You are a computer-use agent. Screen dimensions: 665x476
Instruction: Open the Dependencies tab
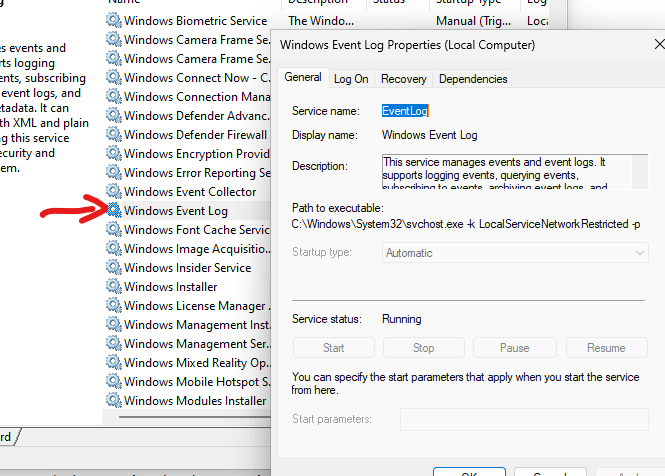(x=473, y=79)
